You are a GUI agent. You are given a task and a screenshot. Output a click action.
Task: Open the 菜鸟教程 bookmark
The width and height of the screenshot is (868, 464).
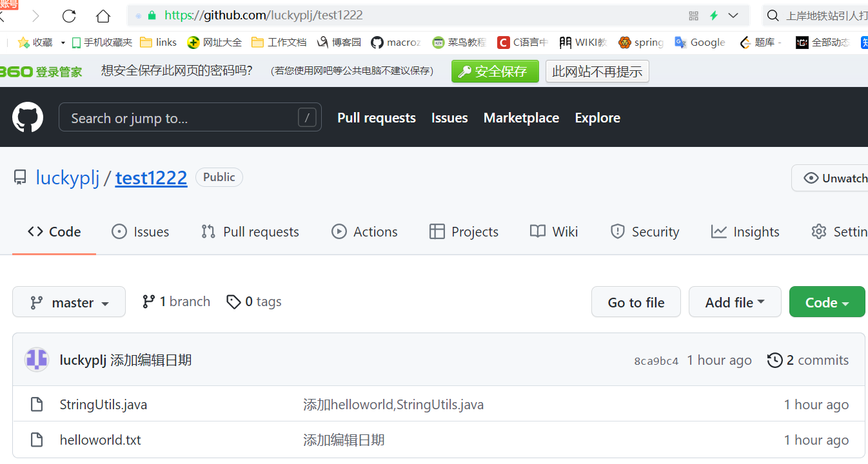click(x=459, y=43)
